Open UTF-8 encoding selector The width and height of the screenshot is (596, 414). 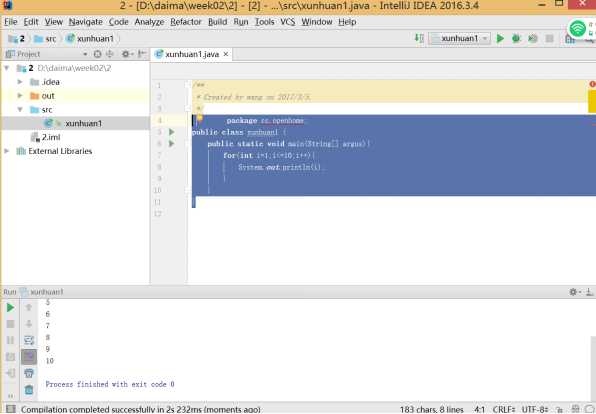click(535, 409)
